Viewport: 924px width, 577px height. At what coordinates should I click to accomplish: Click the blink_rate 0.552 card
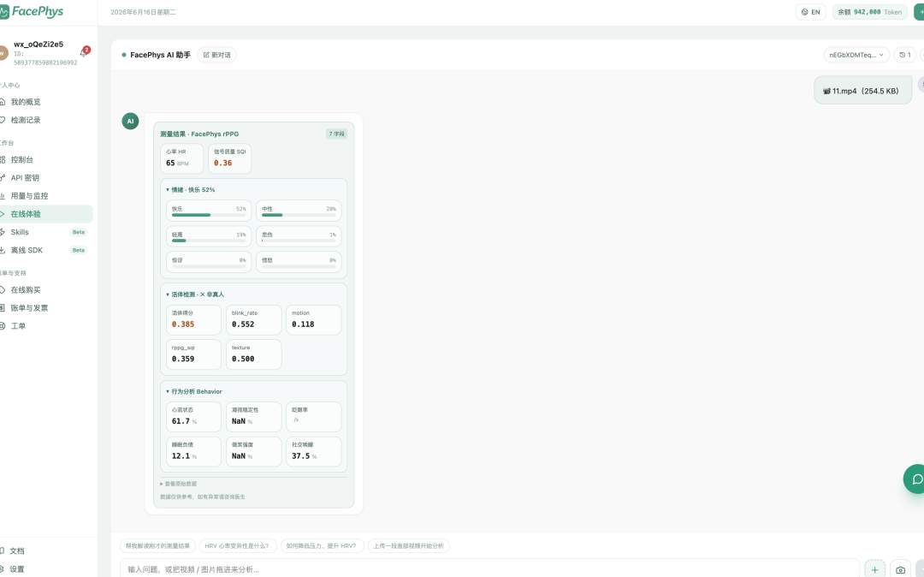253,320
